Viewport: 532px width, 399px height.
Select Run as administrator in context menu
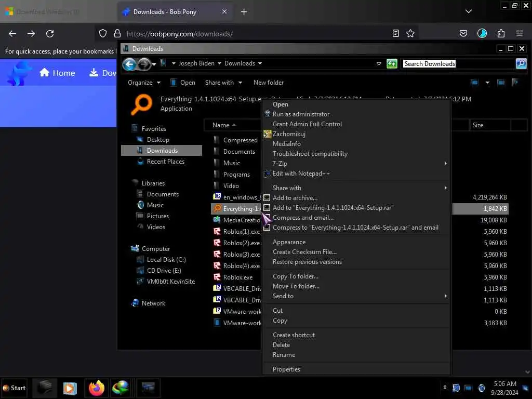301,114
